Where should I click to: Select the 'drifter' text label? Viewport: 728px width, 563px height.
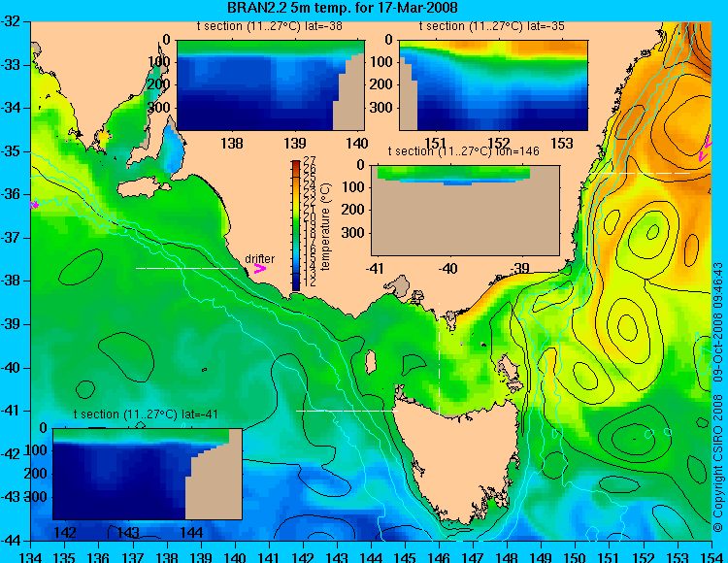point(259,258)
